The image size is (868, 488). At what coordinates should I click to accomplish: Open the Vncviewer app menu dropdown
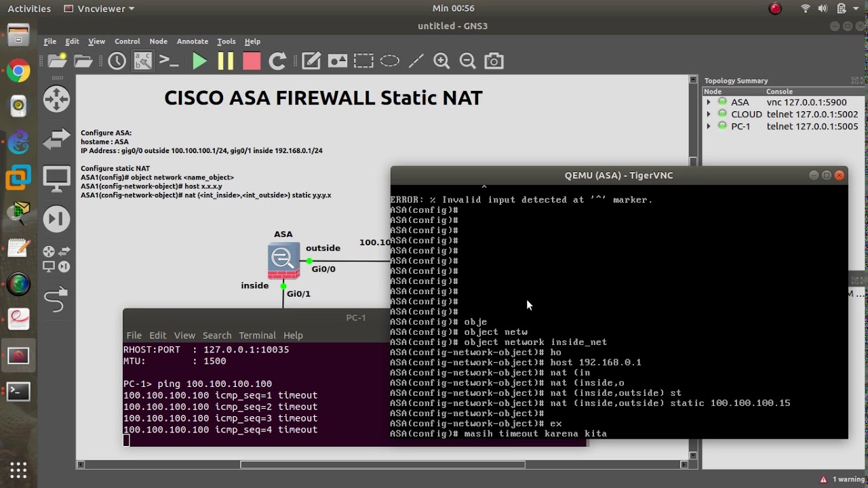point(99,9)
